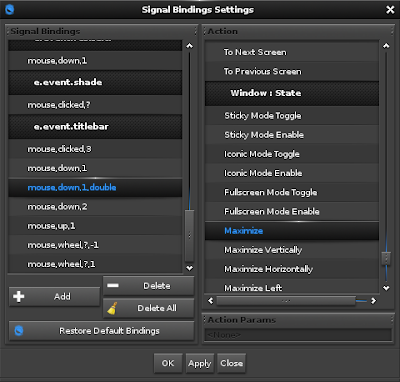
Task: Click the plus icon on Add button
Action: click(x=19, y=296)
